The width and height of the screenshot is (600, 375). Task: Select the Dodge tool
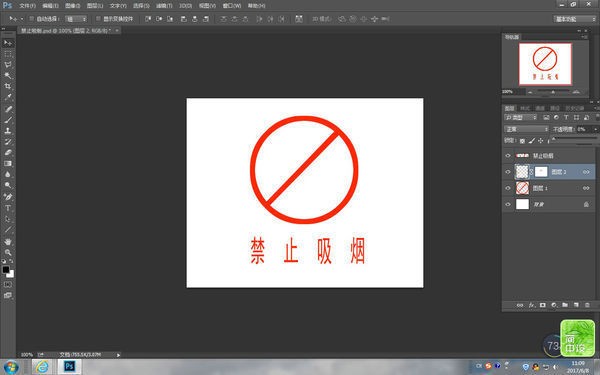pyautogui.click(x=8, y=185)
